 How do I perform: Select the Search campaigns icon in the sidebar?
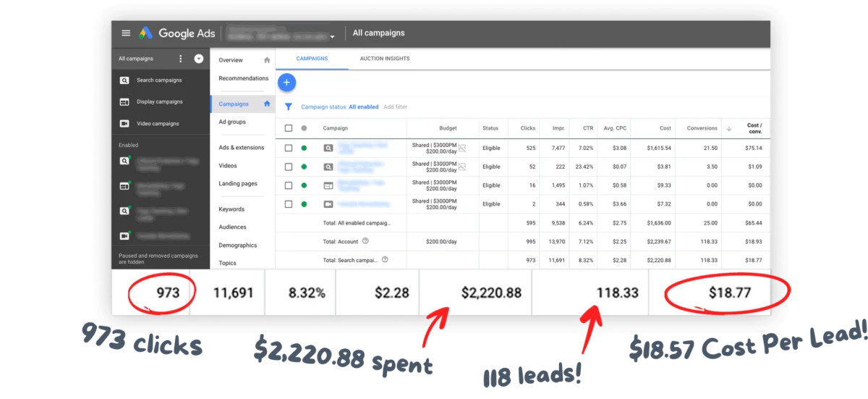tap(124, 80)
